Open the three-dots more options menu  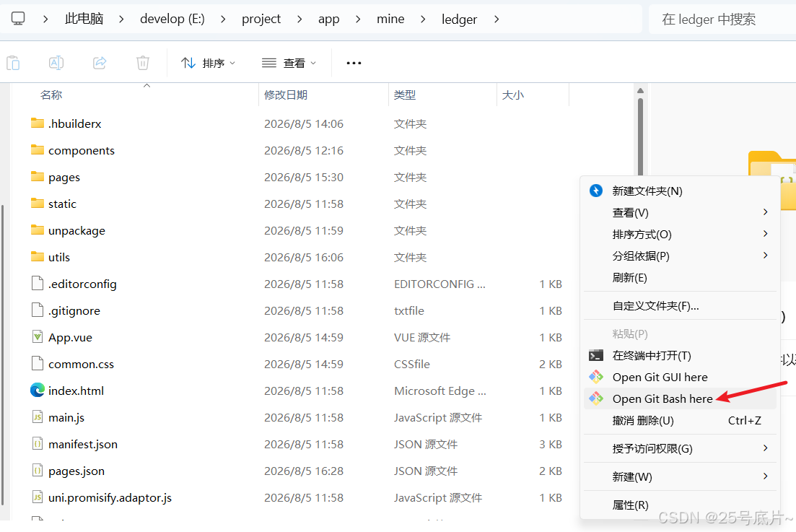point(354,63)
